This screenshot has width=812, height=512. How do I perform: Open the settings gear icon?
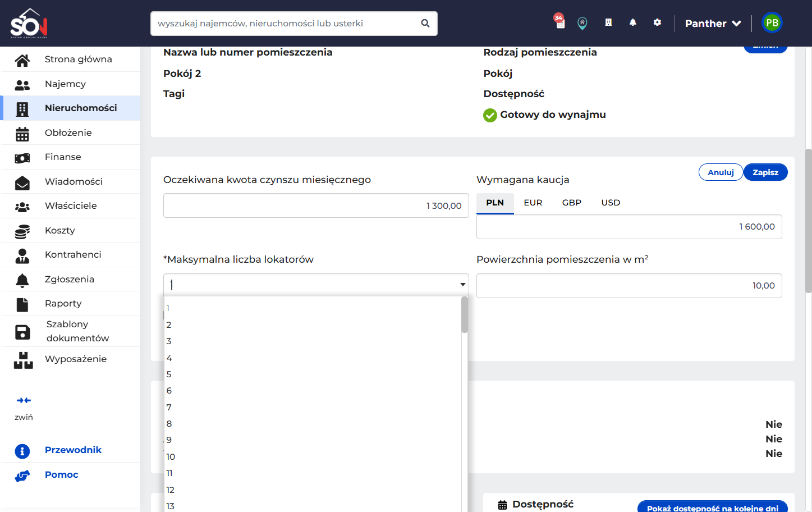click(x=657, y=22)
